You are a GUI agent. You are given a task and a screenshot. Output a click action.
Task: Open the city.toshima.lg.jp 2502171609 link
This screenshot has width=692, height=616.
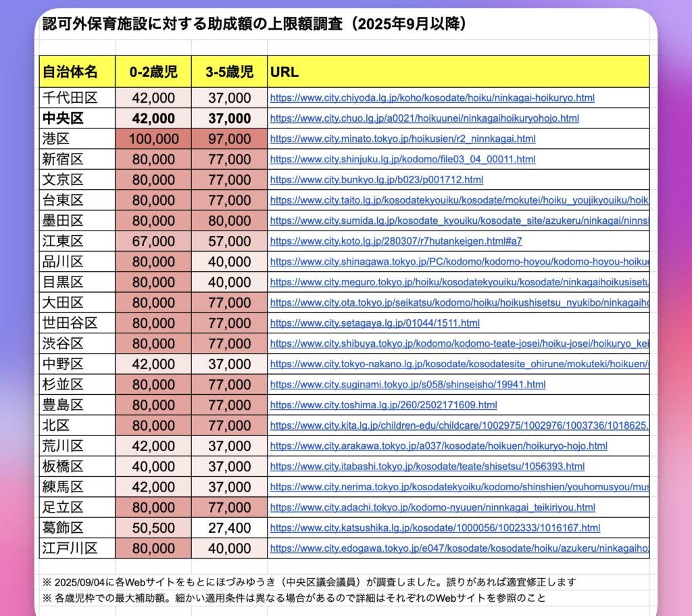(384, 404)
